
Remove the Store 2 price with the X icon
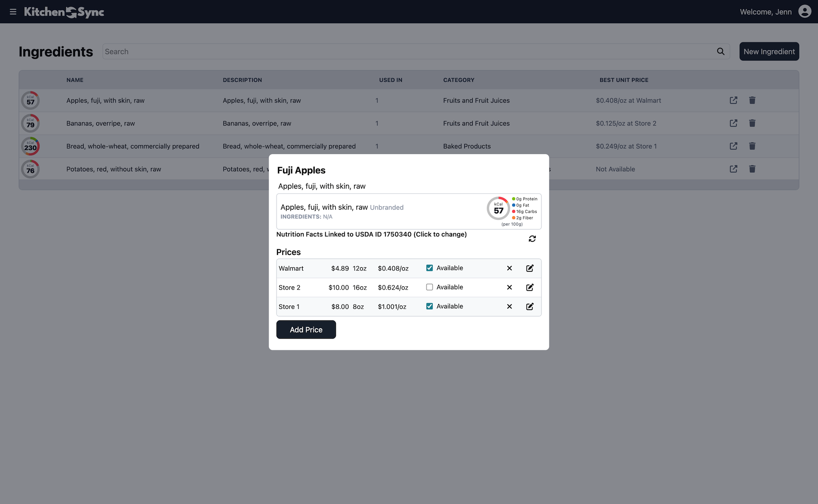click(509, 287)
